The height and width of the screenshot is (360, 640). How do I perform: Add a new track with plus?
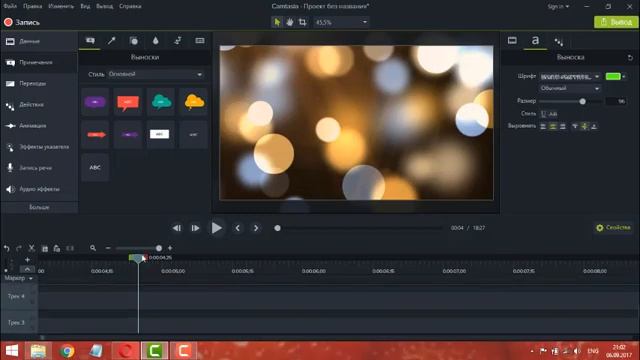[x=27, y=260]
